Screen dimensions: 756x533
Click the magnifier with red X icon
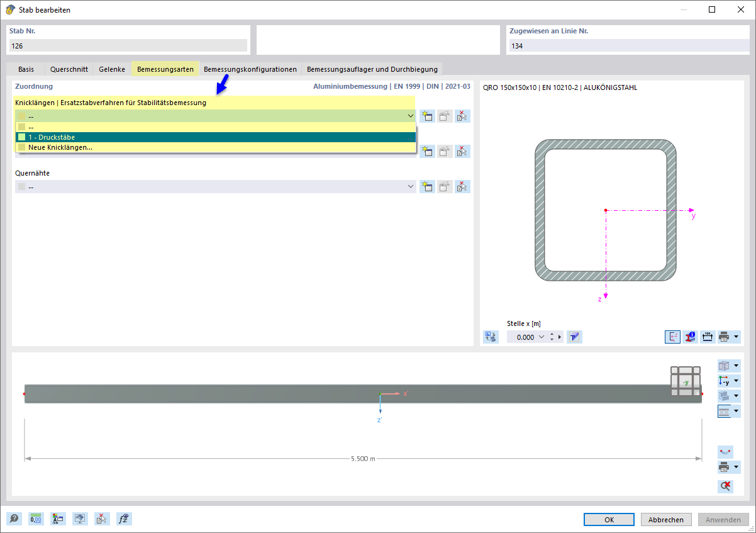725,486
